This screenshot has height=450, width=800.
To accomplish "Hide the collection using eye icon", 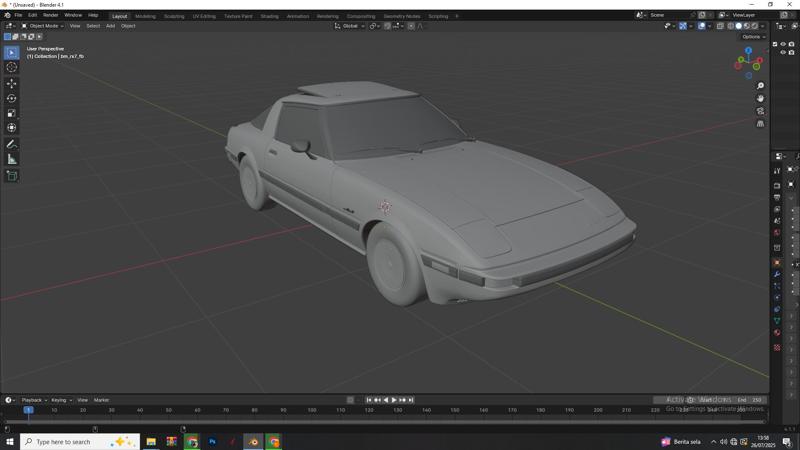I will pyautogui.click(x=783, y=44).
